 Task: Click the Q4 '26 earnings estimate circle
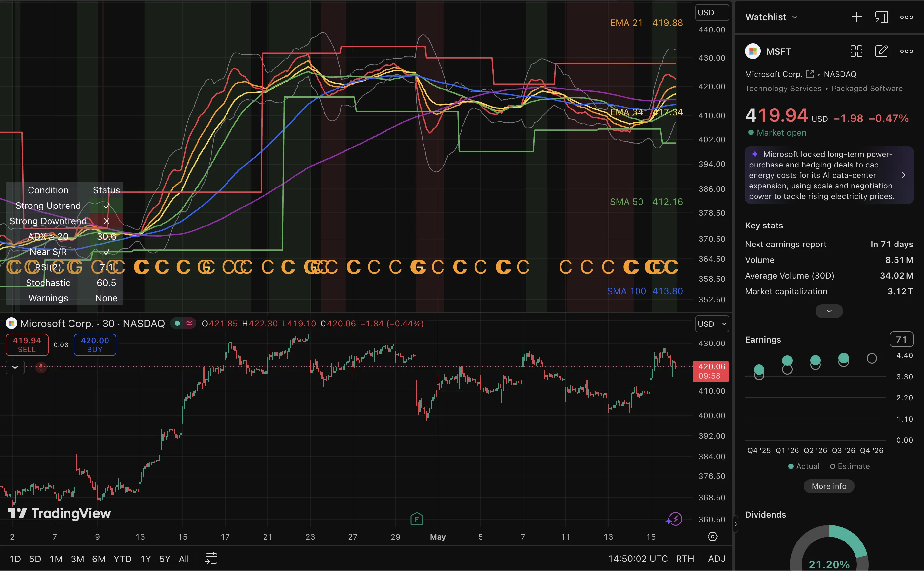[x=872, y=358]
